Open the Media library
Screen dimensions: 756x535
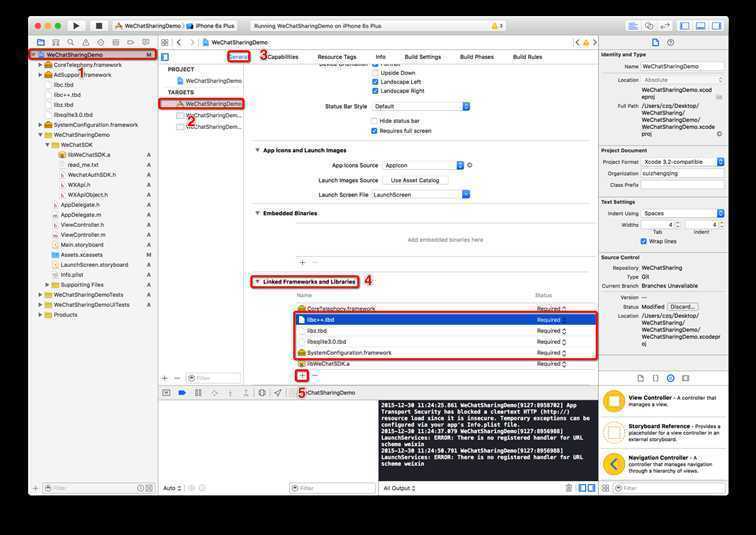pos(686,378)
